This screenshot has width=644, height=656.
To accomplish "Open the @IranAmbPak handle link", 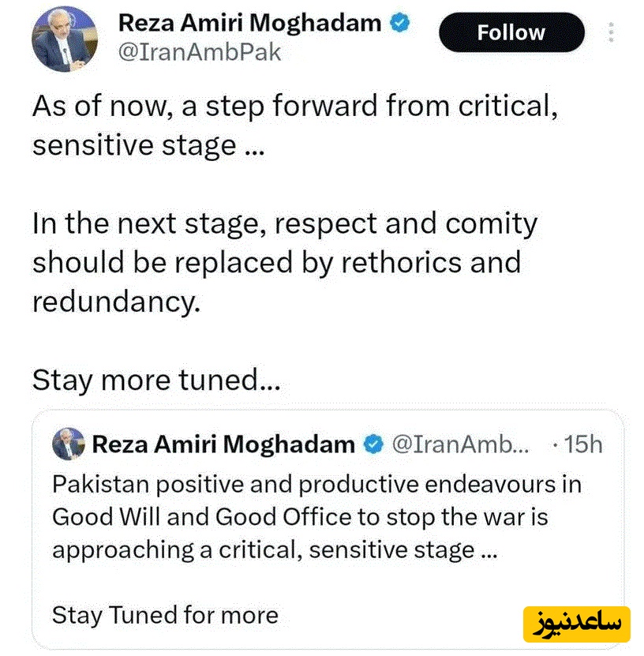I will [x=200, y=53].
